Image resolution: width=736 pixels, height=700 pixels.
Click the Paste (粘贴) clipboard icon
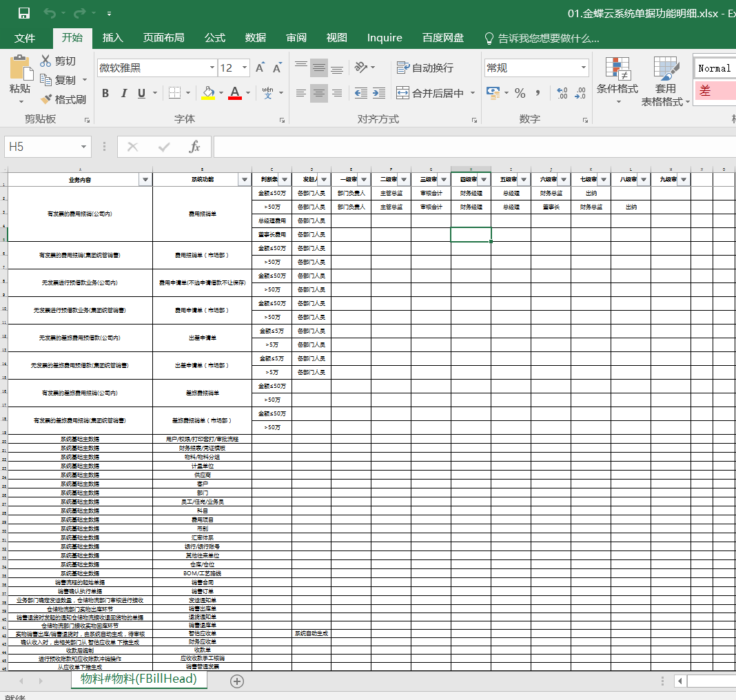tap(20, 68)
